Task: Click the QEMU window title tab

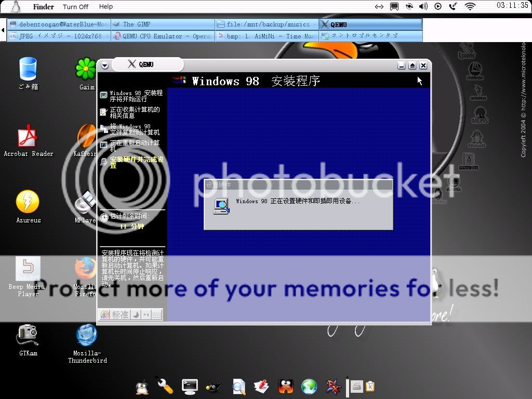Action: 147,64
